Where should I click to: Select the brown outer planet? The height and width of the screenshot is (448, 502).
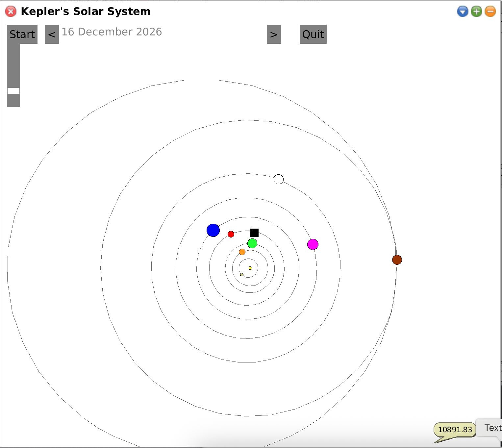click(397, 260)
